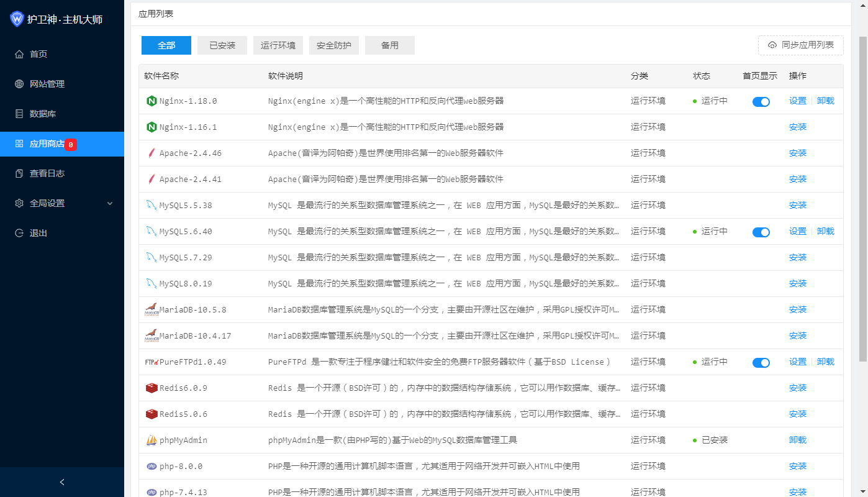The image size is (868, 497).
Task: Switch to the 已安装 tab
Action: coord(222,45)
